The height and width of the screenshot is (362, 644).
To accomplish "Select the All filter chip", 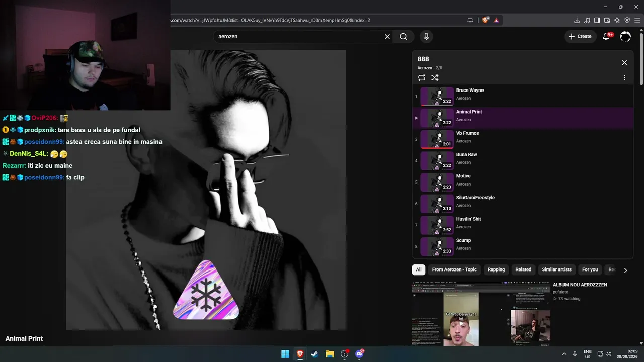I will (418, 269).
